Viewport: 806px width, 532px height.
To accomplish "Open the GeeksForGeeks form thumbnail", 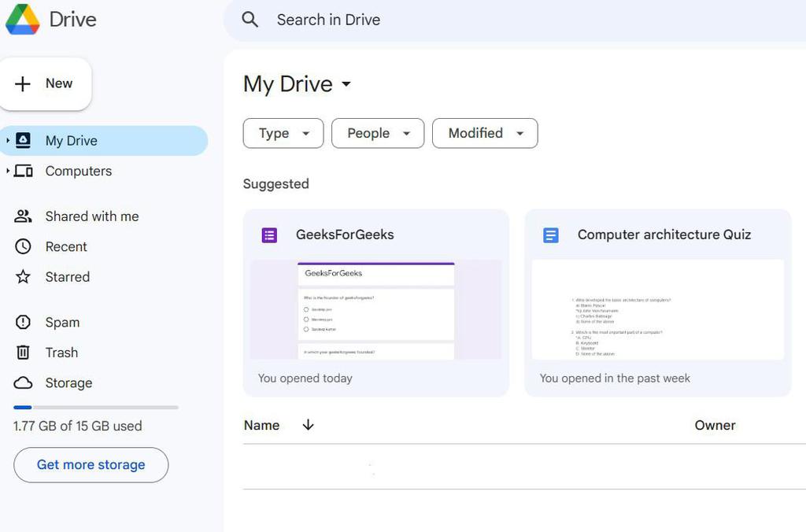I will pyautogui.click(x=375, y=309).
